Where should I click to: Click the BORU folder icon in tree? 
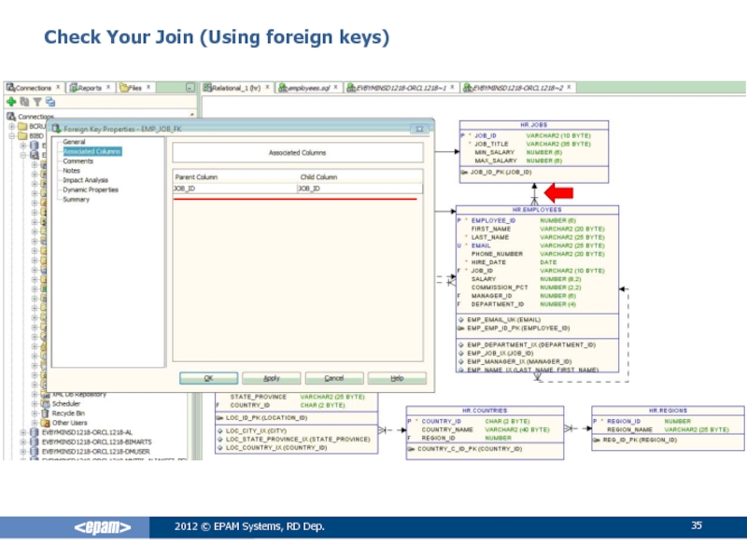point(22,126)
